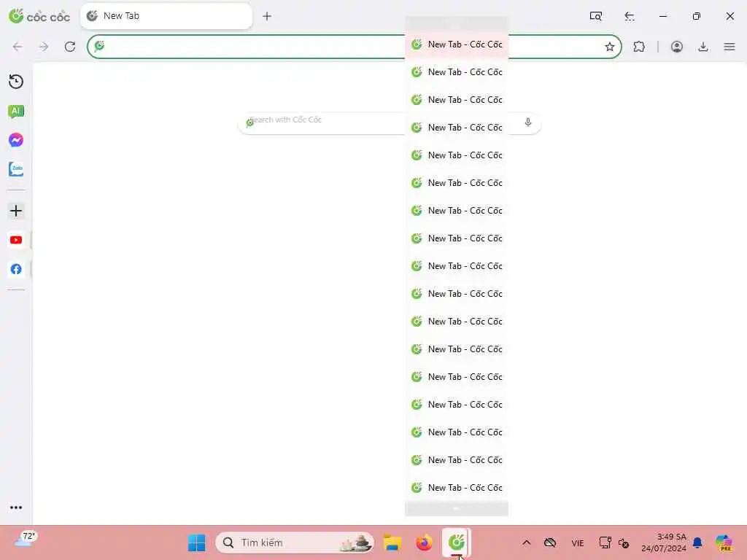Screen dimensions: 747x560
Task: Open the Windows Start menu
Action: 196,542
